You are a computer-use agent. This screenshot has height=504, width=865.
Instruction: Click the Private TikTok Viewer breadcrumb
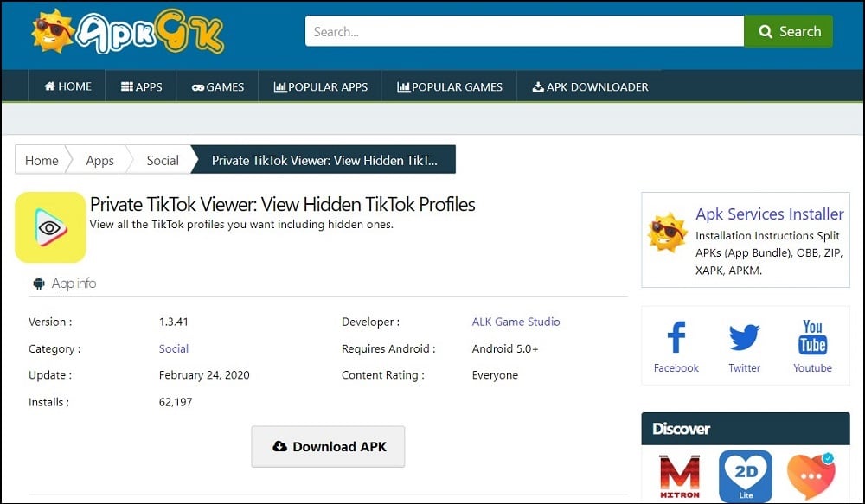click(x=324, y=161)
